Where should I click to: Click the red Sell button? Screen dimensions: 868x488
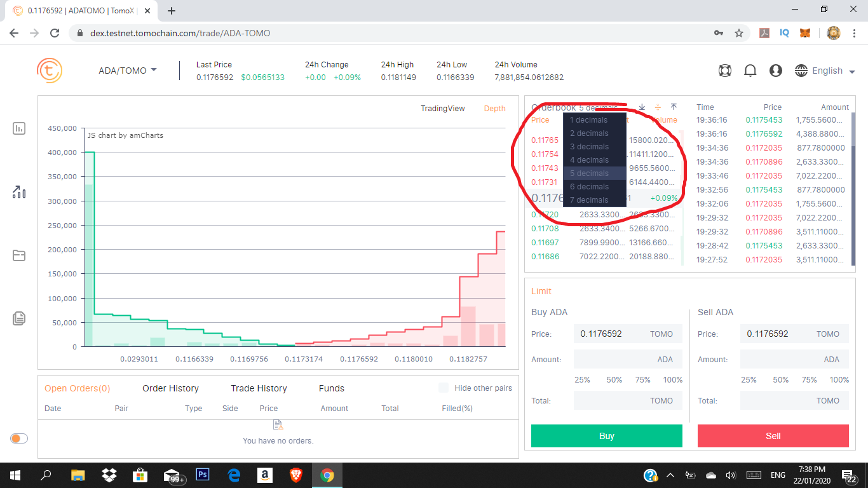click(773, 436)
